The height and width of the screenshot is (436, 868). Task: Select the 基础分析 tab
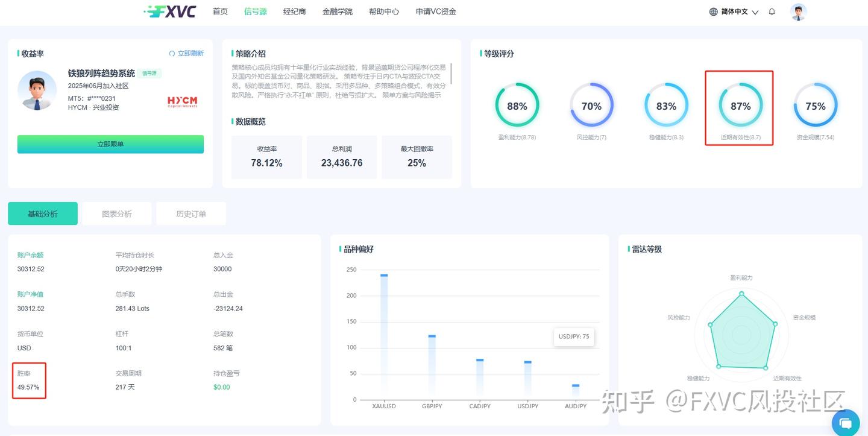point(42,213)
